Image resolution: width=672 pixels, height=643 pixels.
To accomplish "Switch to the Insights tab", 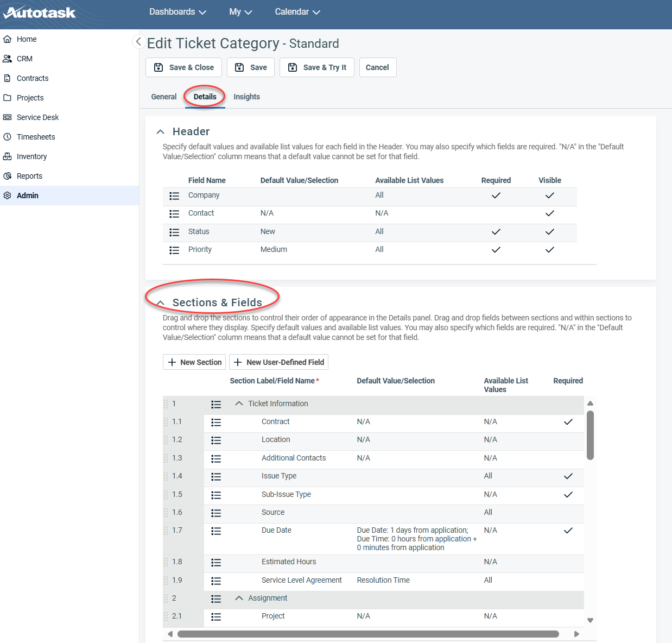I will [x=246, y=97].
